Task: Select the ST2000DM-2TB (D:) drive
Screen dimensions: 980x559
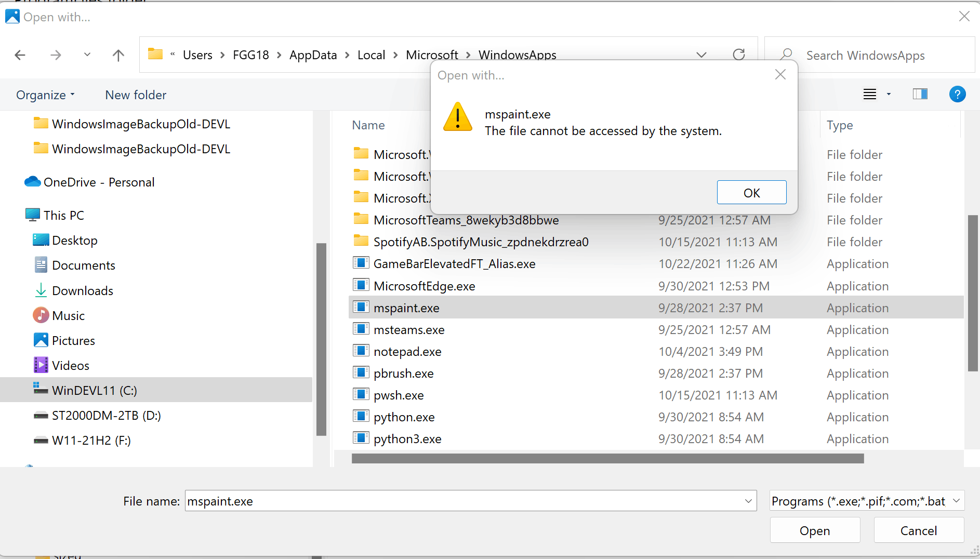Action: click(97, 416)
